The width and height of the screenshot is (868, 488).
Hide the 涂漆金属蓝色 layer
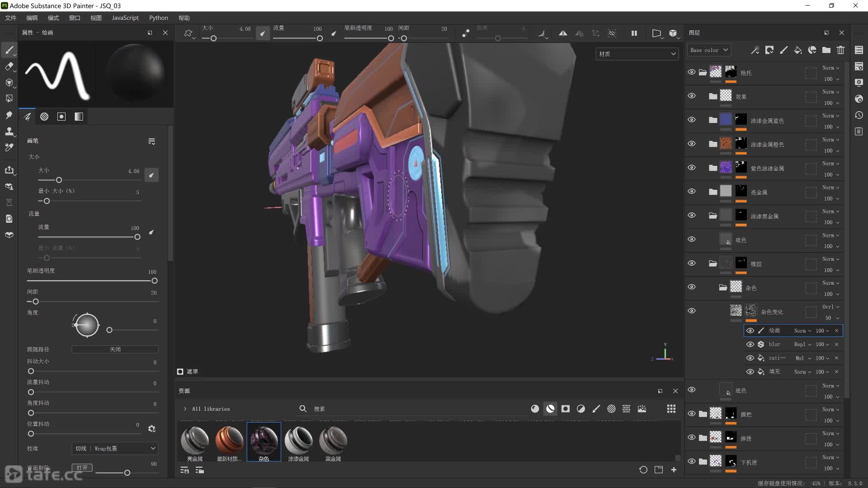[691, 120]
